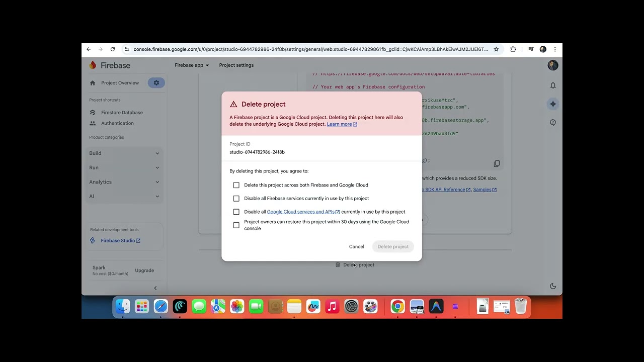Screen dimensions: 644x362
Task: Check 'Delete this project across both Firebase and Google Cloud'
Action: (236, 185)
